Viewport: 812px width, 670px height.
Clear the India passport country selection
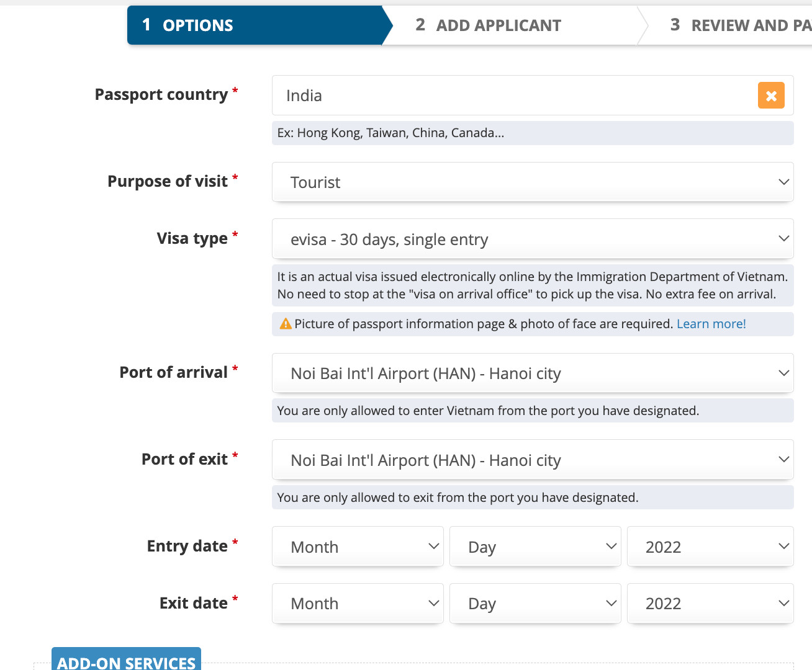tap(771, 96)
